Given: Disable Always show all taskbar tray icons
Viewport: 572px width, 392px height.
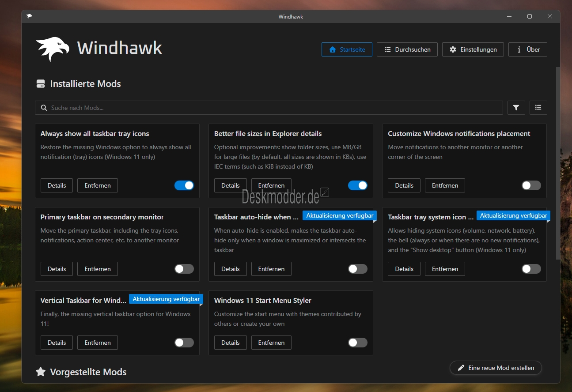Looking at the screenshot, I should [x=184, y=185].
